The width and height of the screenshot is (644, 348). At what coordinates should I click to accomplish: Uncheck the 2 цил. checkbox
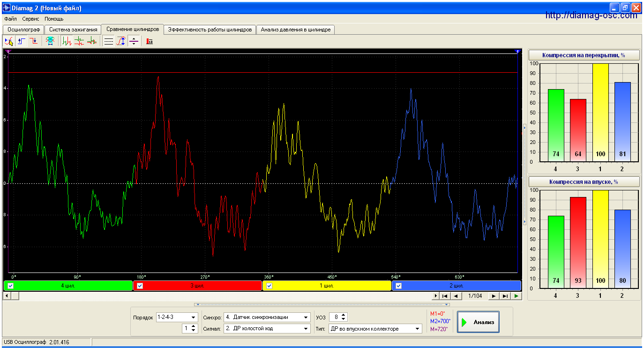click(x=398, y=286)
